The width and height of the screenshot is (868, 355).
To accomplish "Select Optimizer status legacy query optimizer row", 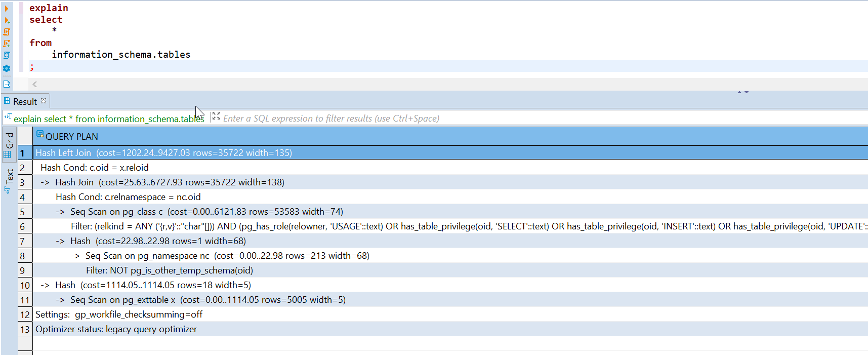I will click(x=450, y=329).
